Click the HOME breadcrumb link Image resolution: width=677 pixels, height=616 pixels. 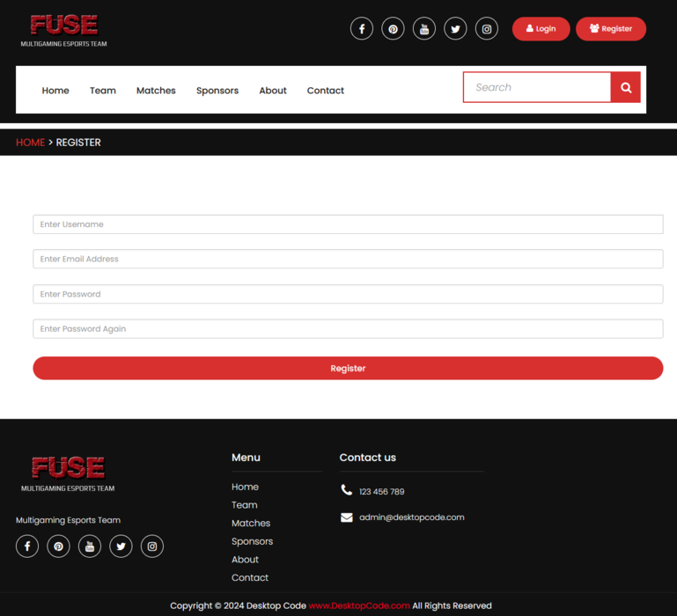(x=30, y=143)
